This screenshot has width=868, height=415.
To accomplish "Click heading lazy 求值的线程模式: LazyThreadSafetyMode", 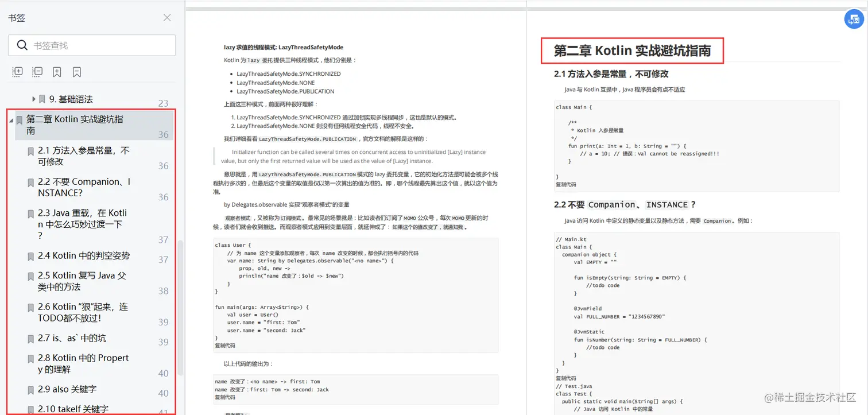I will pos(284,47).
